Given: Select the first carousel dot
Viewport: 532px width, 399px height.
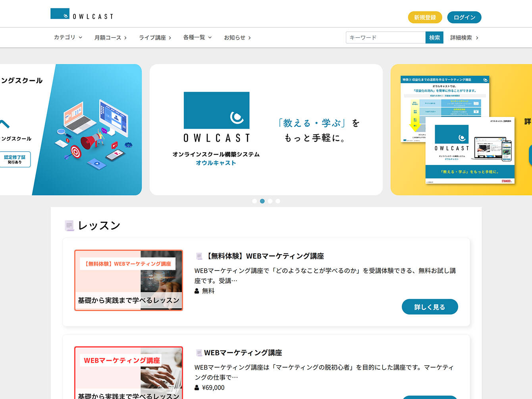Looking at the screenshot, I should [x=254, y=201].
